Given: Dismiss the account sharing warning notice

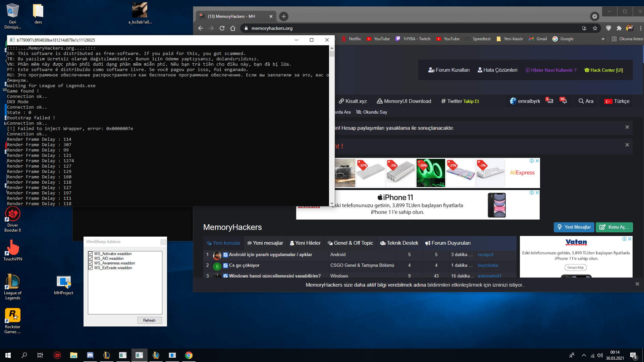Looking at the screenshot, I should 627,127.
